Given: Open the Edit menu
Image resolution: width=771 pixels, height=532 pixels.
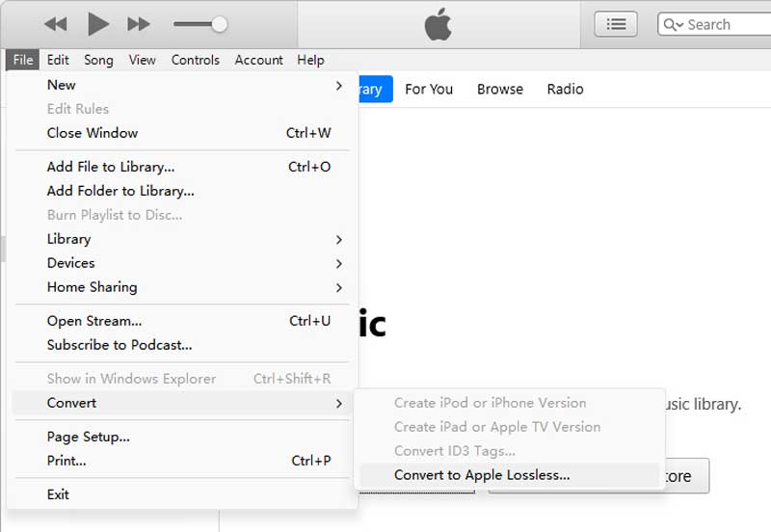Looking at the screenshot, I should point(58,60).
